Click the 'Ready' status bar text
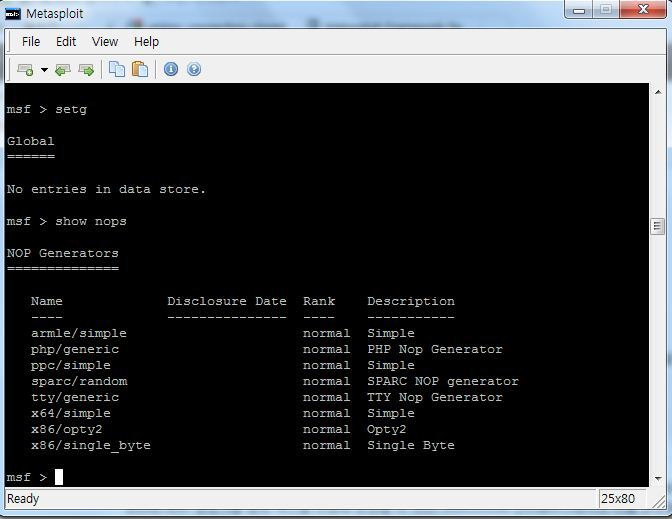The height and width of the screenshot is (519, 672). [23, 499]
